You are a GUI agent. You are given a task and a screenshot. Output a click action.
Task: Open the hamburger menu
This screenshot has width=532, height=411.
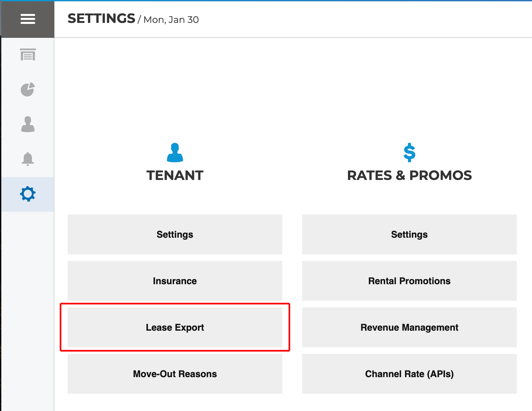click(x=28, y=19)
